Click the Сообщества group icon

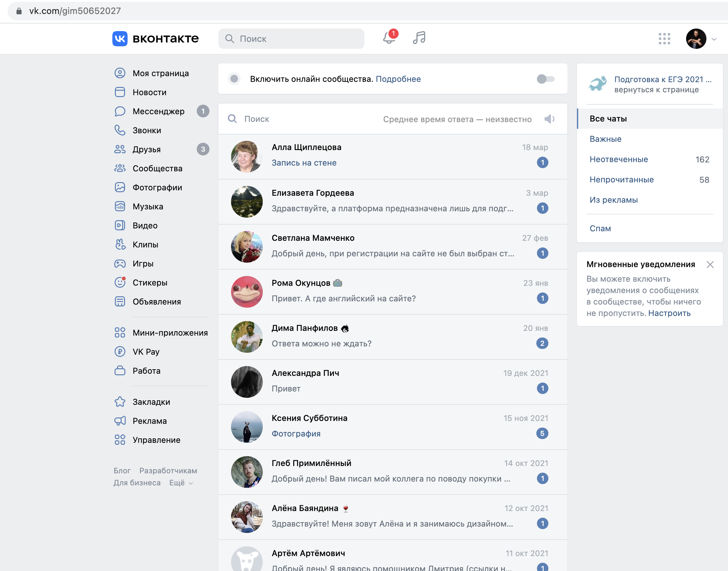pyautogui.click(x=120, y=168)
